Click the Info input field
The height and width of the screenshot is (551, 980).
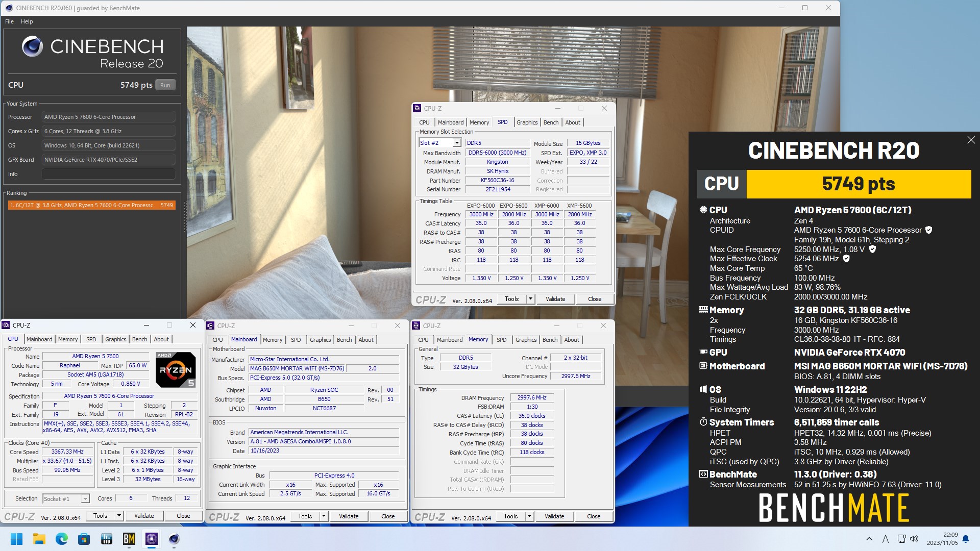108,174
